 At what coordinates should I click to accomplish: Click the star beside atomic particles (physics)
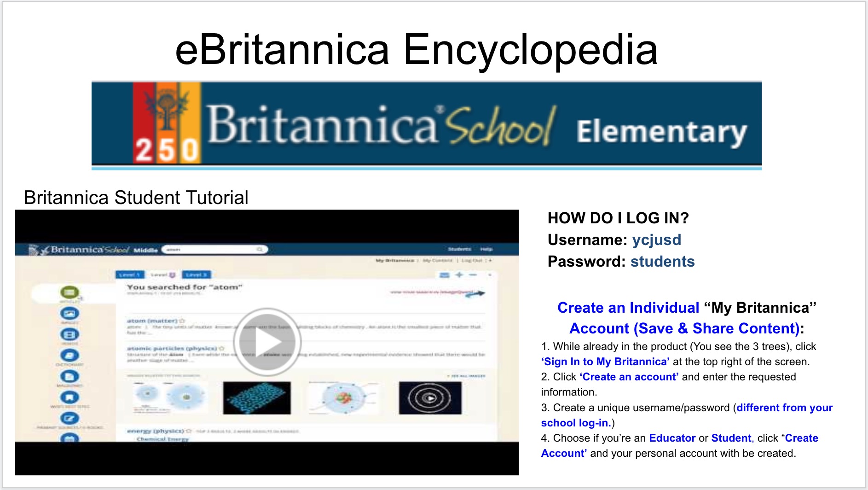tap(222, 349)
